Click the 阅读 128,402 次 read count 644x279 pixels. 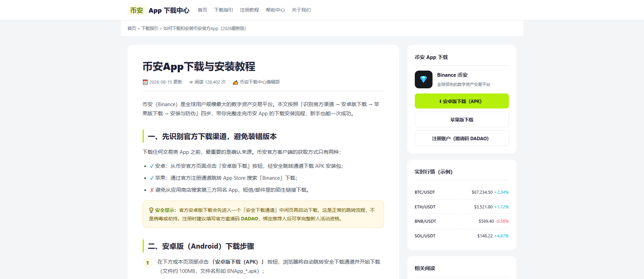(x=210, y=82)
